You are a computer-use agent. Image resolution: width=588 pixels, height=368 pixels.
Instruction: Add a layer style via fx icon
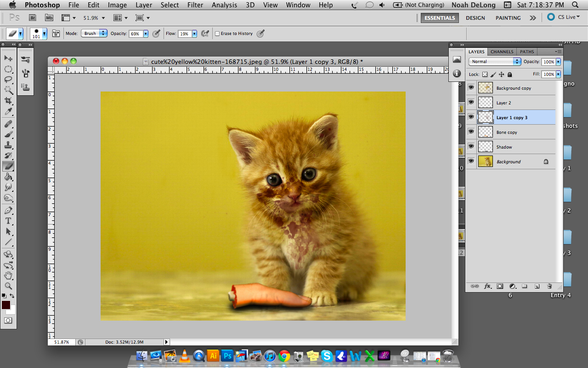pos(487,286)
